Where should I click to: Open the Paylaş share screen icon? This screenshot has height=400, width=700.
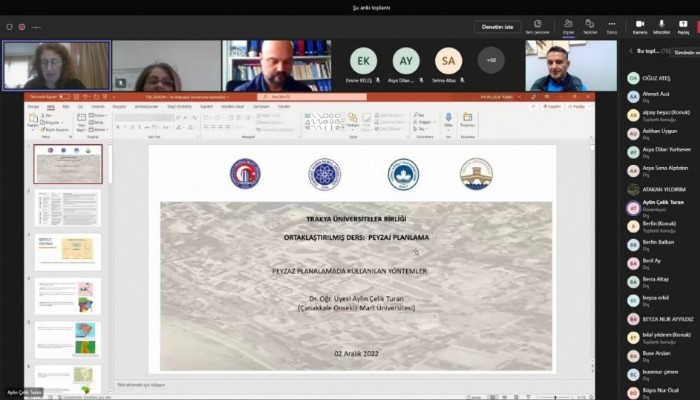tap(683, 24)
